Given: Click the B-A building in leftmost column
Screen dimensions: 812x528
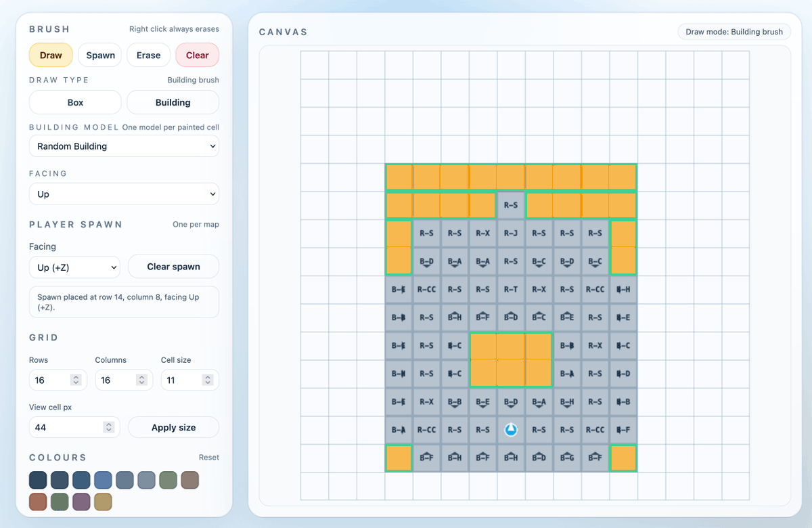Looking at the screenshot, I should [399, 431].
